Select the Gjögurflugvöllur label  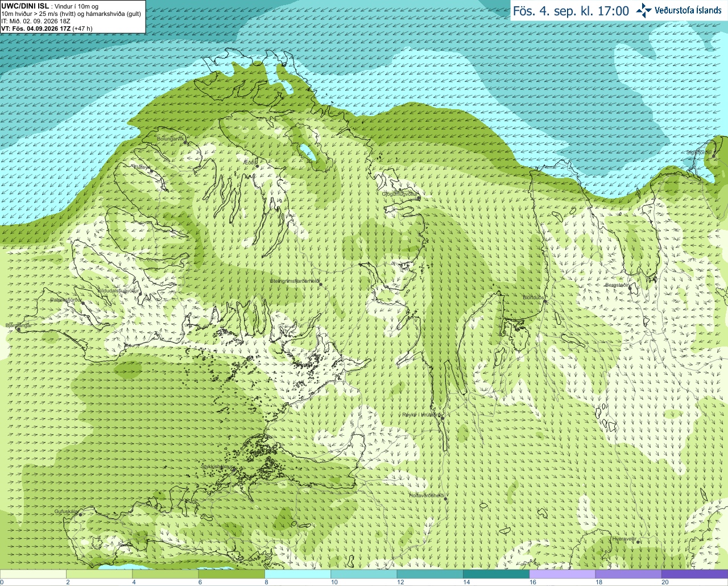pos(400,194)
